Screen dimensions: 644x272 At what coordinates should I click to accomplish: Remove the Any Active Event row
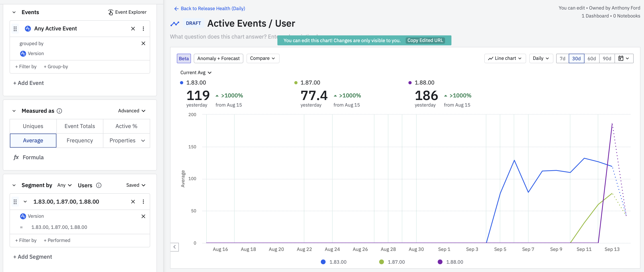133,29
